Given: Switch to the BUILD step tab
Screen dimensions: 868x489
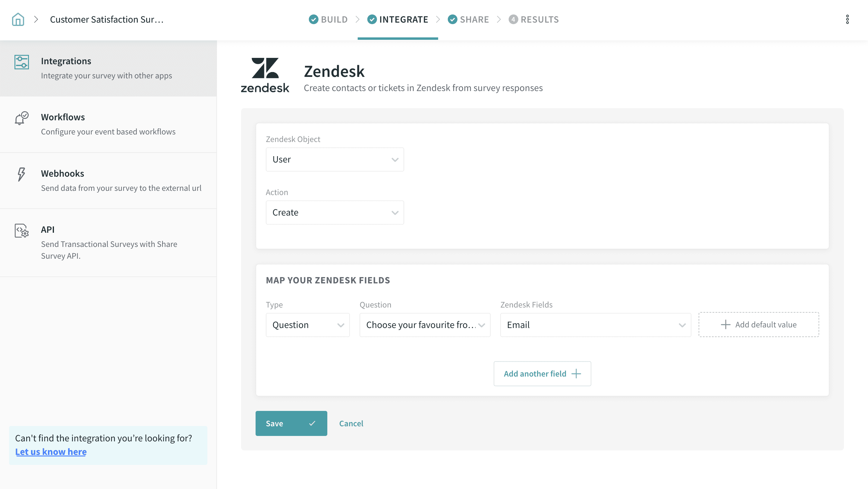Looking at the screenshot, I should coord(328,20).
